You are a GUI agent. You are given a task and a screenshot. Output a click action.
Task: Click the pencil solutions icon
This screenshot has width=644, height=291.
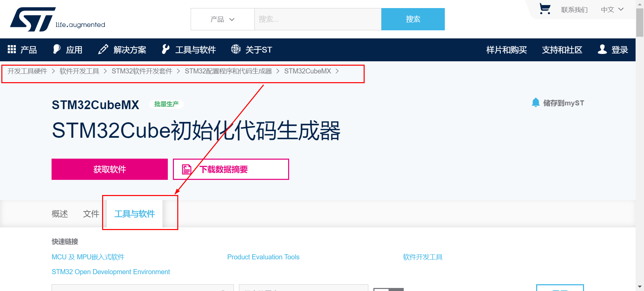coord(103,49)
